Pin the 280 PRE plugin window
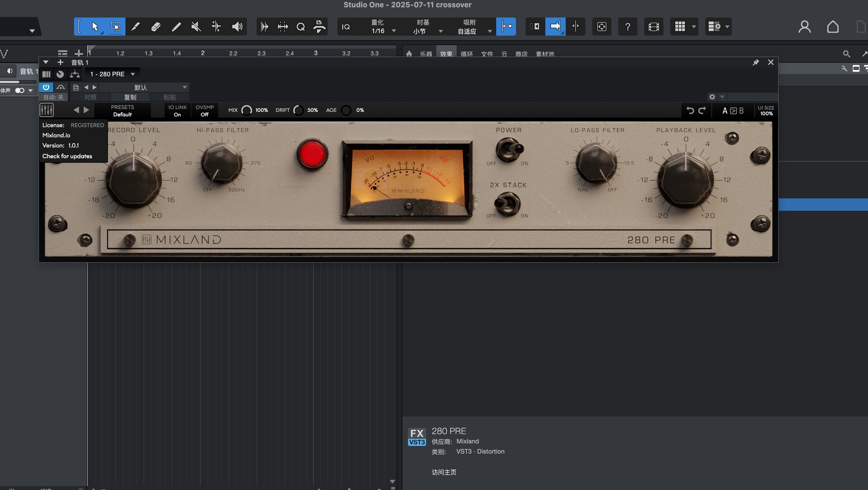 point(755,62)
